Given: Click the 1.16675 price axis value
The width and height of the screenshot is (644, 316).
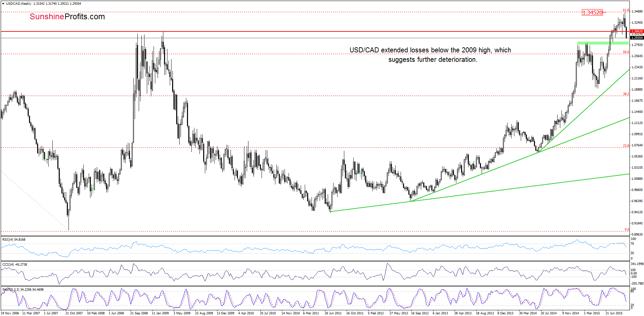Looking at the screenshot, I should coord(637,101).
